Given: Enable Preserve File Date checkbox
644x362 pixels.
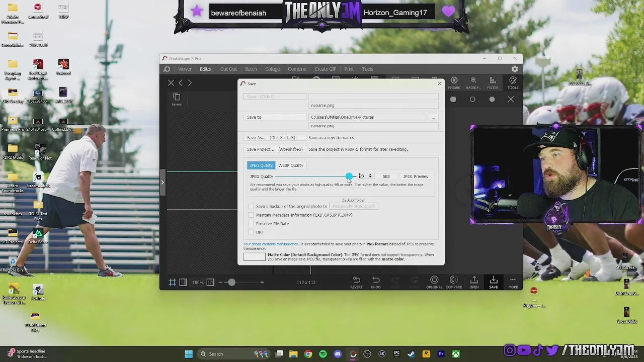Looking at the screenshot, I should click(251, 224).
